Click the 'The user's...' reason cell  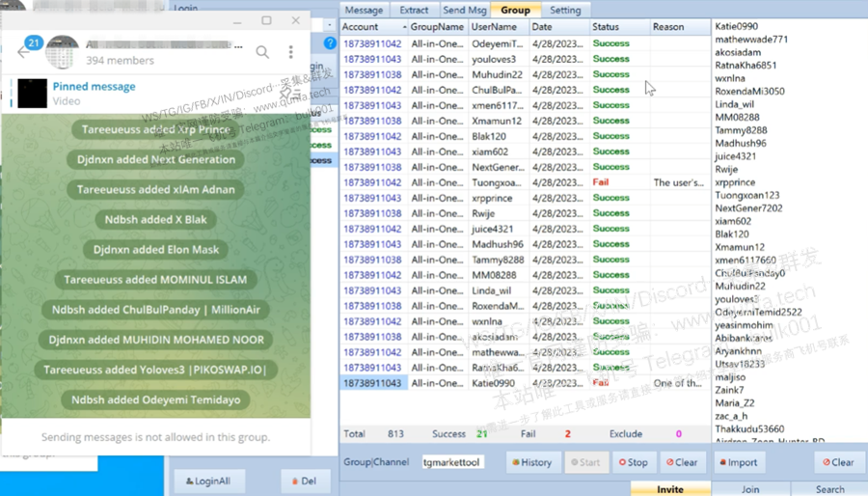click(x=679, y=182)
